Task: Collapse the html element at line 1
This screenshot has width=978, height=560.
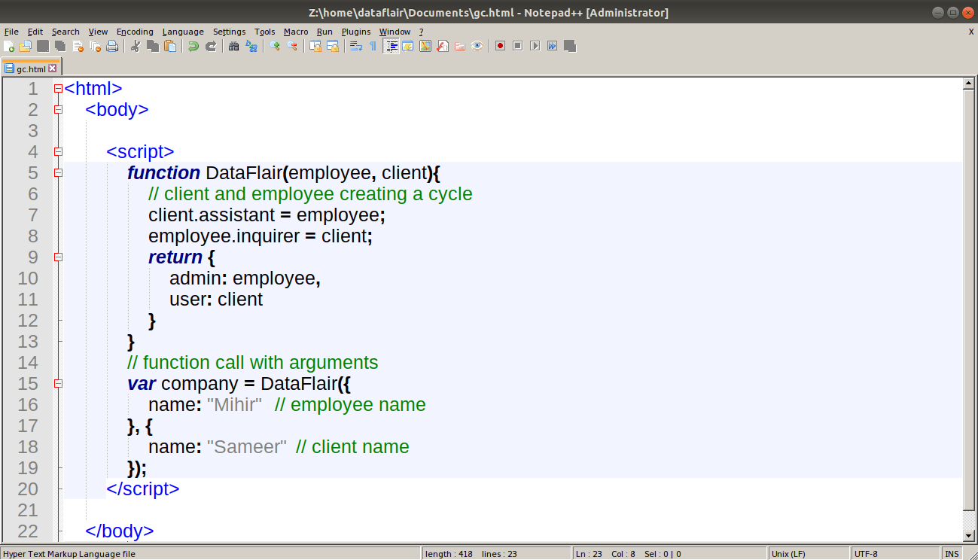Action: tap(58, 88)
